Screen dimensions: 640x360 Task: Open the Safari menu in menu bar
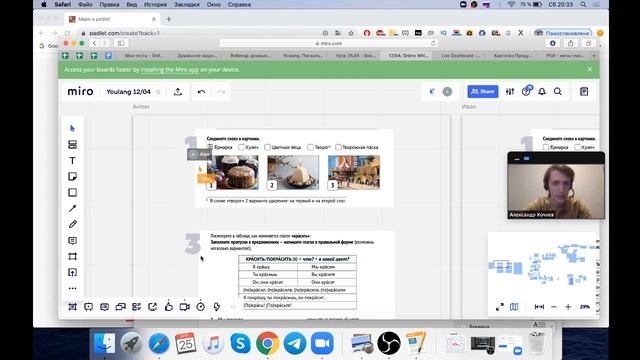coord(62,4)
